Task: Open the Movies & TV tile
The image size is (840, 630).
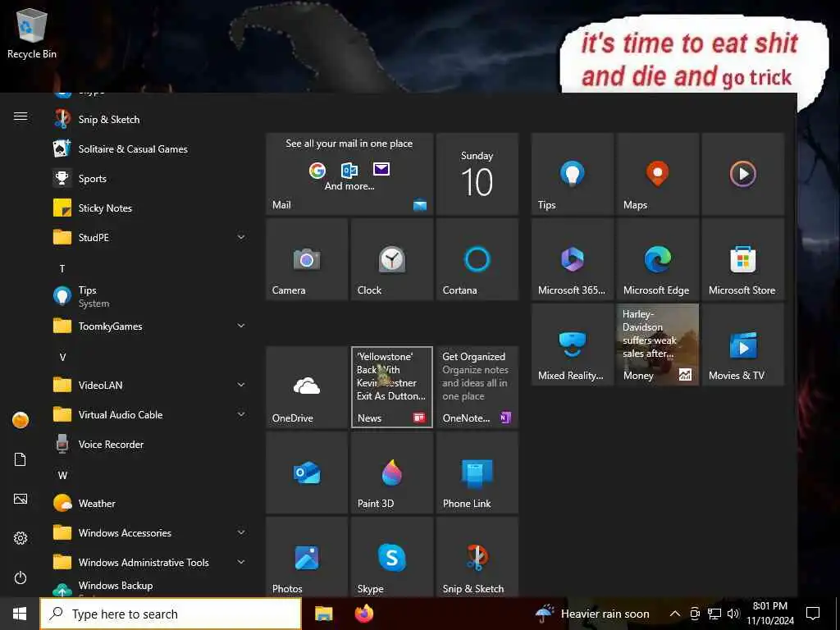Action: click(x=742, y=345)
